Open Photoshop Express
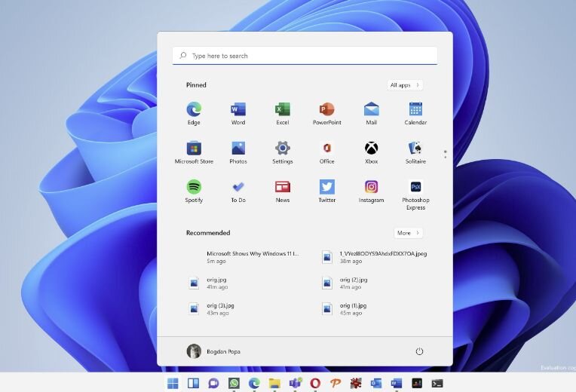This screenshot has width=576, height=392. 415,194
